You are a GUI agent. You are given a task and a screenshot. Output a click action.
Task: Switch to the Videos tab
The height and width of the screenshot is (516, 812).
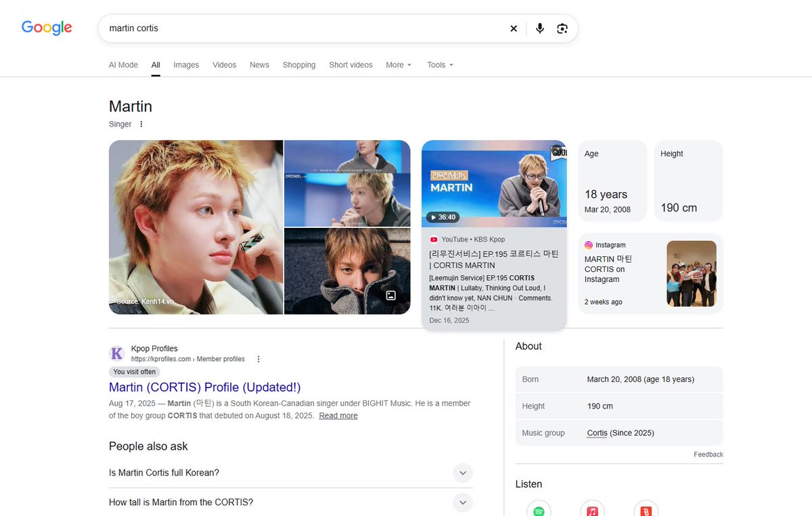point(225,65)
